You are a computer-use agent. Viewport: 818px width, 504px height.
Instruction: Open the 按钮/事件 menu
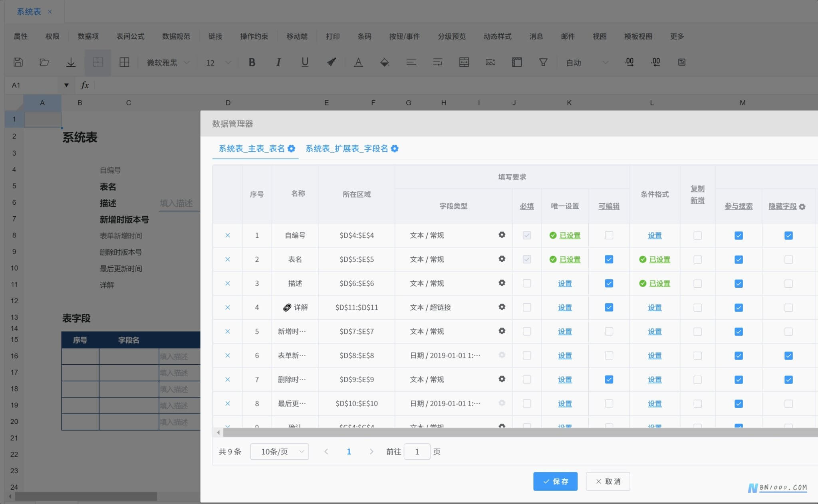coord(405,36)
